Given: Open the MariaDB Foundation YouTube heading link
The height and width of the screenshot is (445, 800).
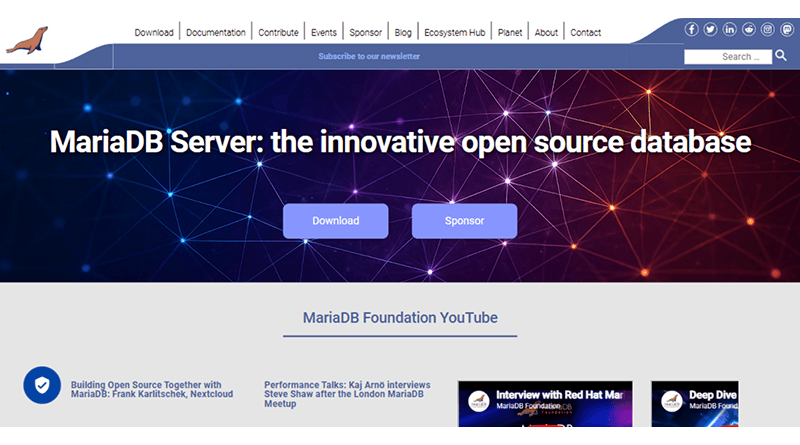Looking at the screenshot, I should tap(400, 318).
